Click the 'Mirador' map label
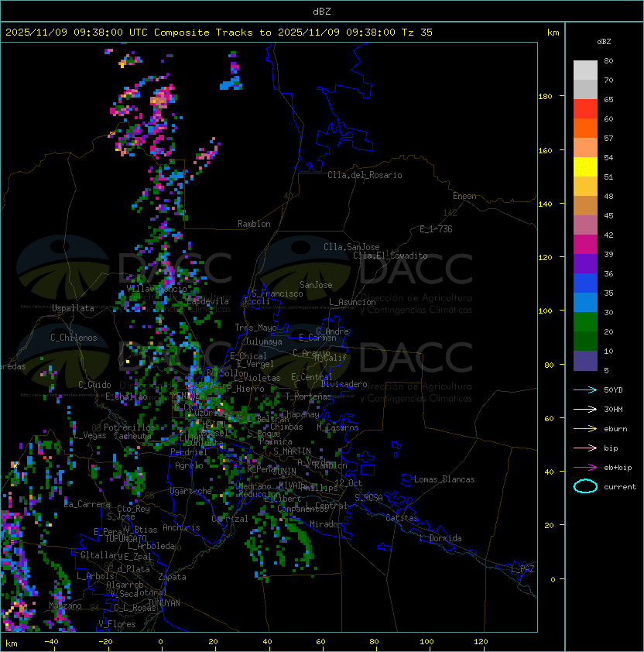This screenshot has height=652, width=644. pos(327,524)
